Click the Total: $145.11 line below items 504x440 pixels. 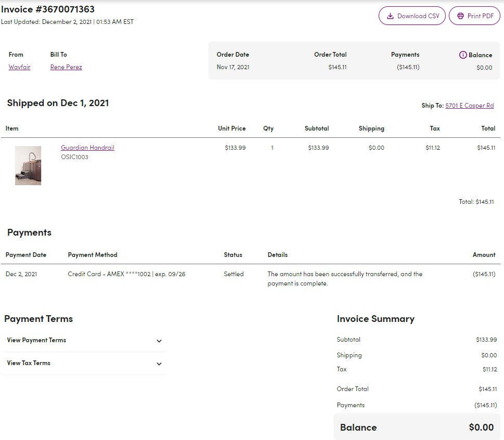tap(476, 202)
